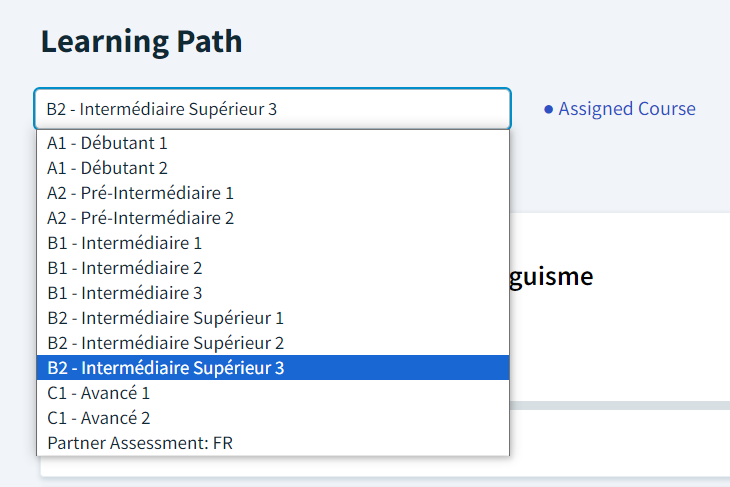Click the Assigned Course link

click(x=626, y=109)
